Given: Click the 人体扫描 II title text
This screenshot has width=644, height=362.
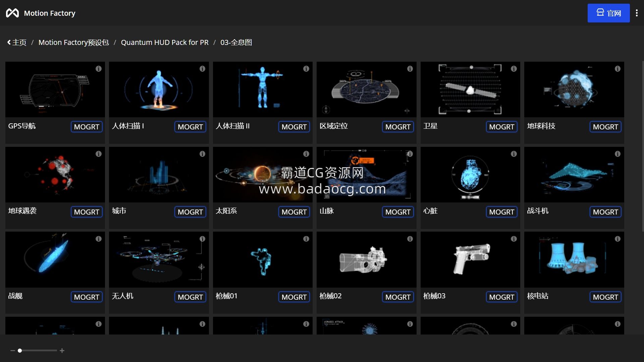Looking at the screenshot, I should click(232, 126).
